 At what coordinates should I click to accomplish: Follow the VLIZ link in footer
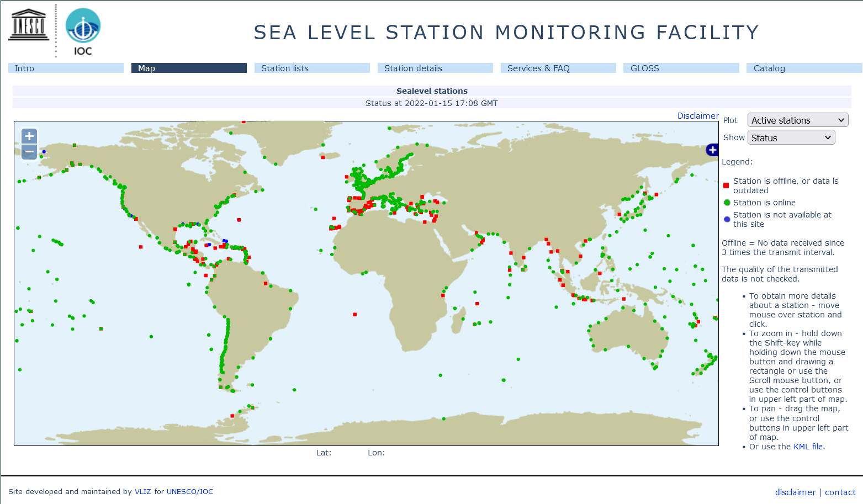click(x=142, y=491)
